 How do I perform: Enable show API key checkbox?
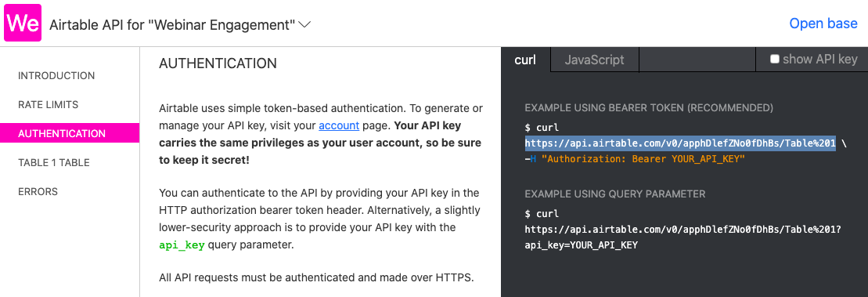click(775, 60)
